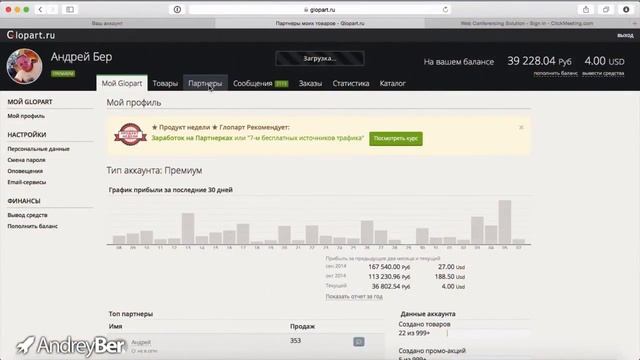Viewport: 640px width, 360px height.
Task: Click Показать отчет за год link
Action: pyautogui.click(x=354, y=297)
